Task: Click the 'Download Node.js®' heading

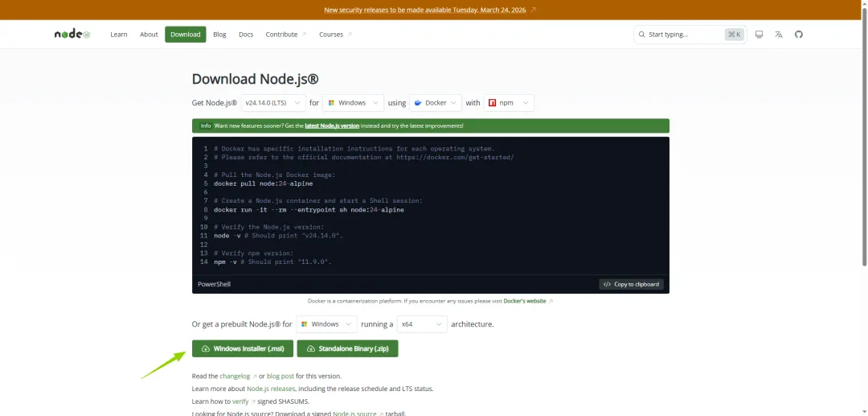Action: click(256, 79)
